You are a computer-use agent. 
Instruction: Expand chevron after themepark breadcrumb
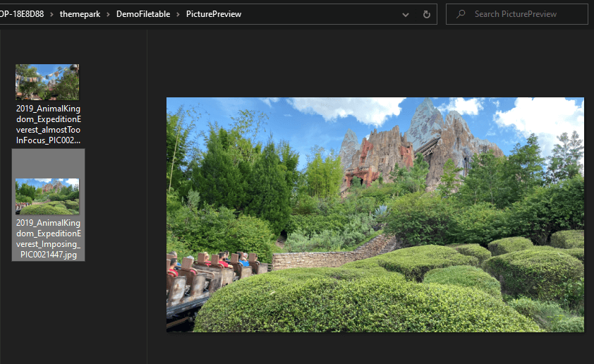[x=109, y=14]
